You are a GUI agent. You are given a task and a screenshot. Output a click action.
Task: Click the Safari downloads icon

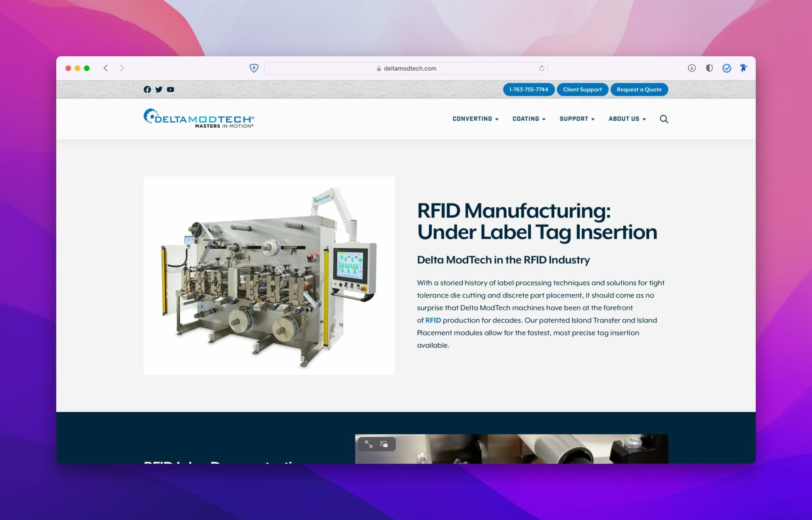click(691, 68)
